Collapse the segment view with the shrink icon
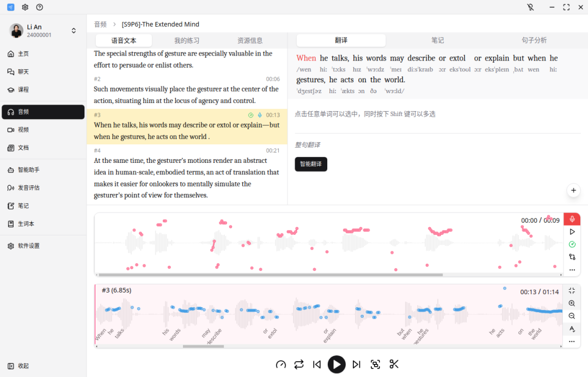Image resolution: width=588 pixels, height=377 pixels. [x=572, y=290]
